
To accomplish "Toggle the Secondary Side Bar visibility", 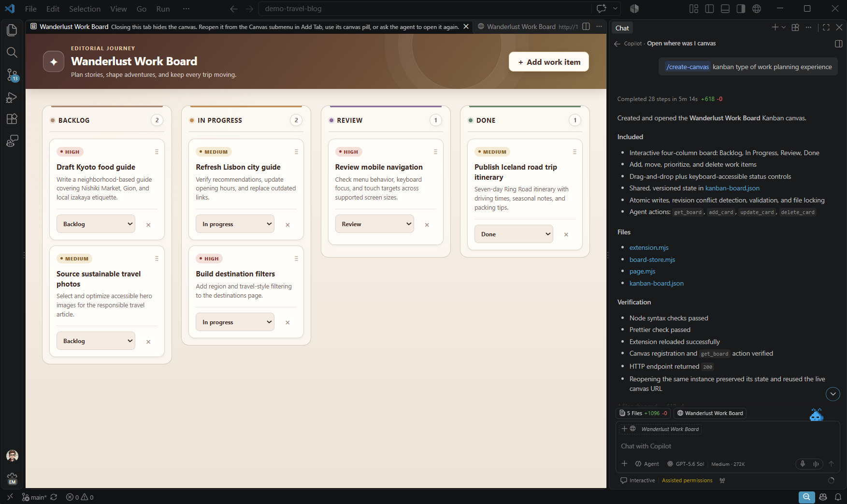I will point(741,9).
